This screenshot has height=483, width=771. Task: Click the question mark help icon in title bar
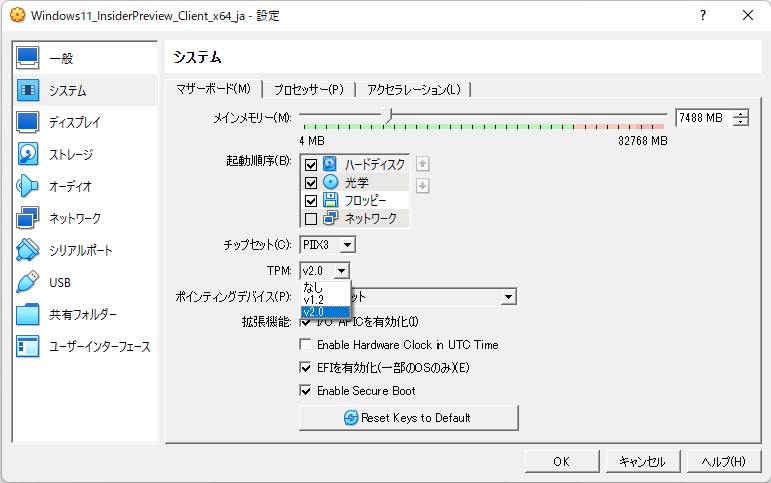point(703,15)
